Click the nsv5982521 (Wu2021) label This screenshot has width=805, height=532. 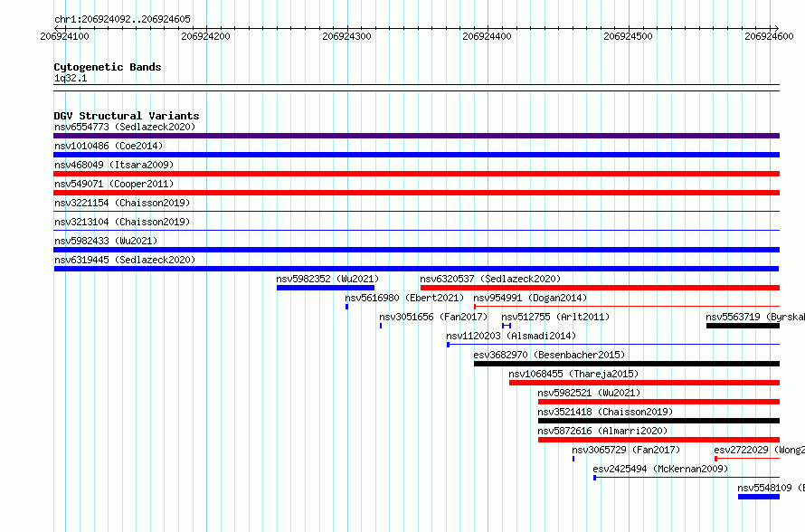[x=590, y=393]
